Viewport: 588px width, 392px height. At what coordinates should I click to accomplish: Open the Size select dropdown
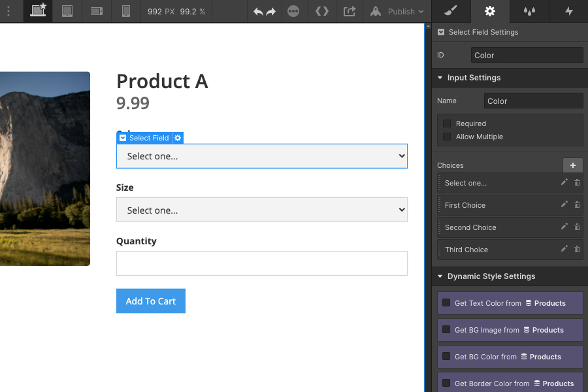pos(262,210)
